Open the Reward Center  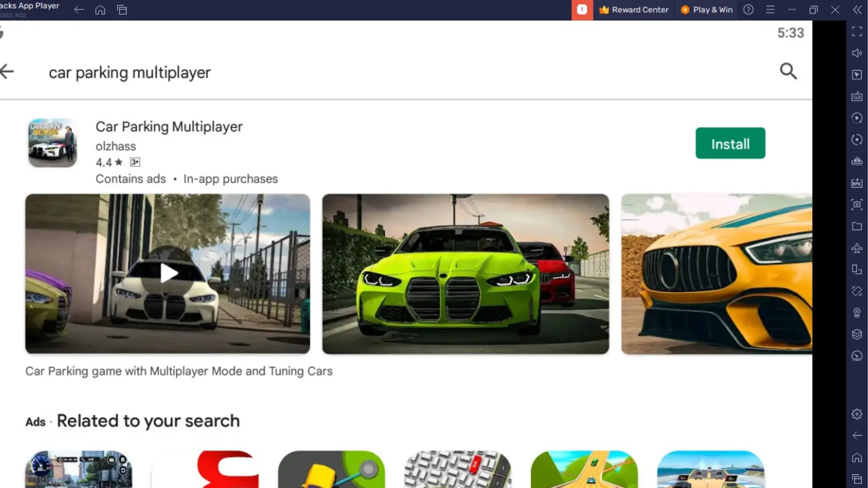[634, 9]
